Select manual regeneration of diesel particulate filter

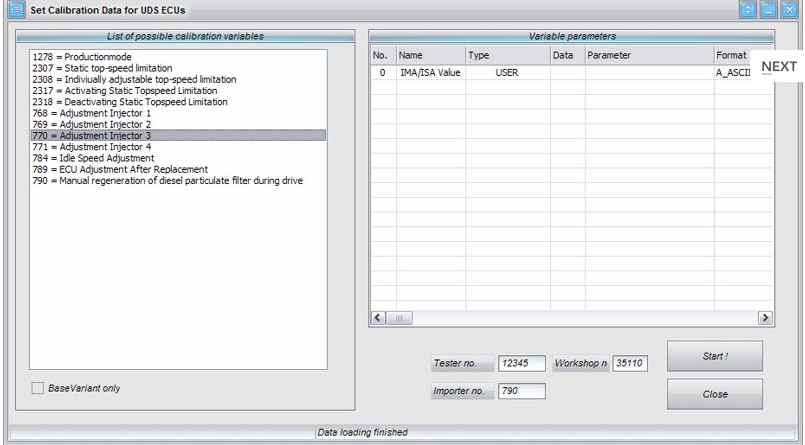click(167, 180)
